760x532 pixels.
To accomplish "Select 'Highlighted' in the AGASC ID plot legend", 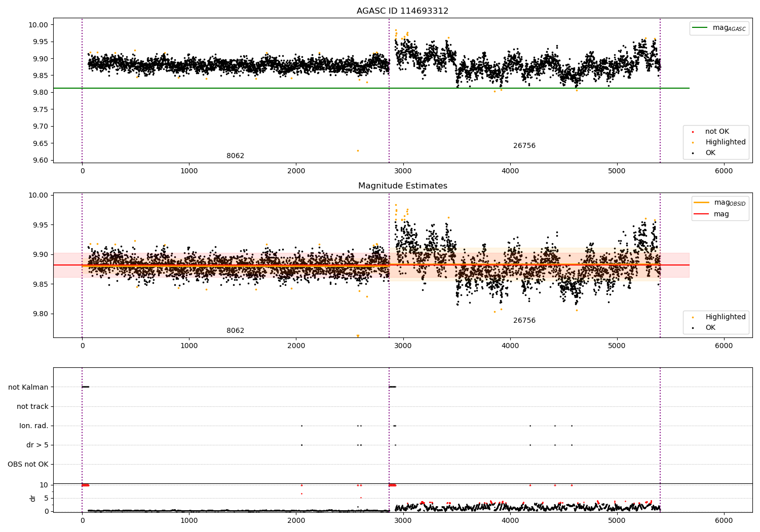I will click(726, 142).
